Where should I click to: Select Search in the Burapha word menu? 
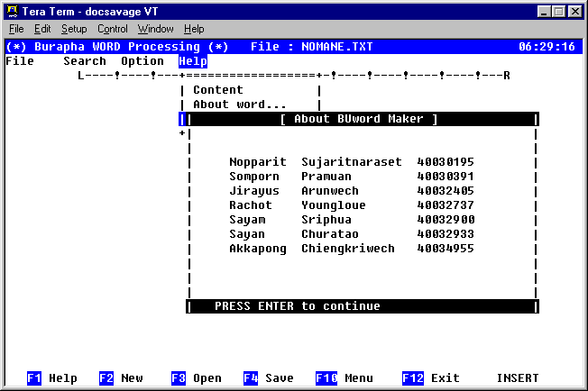pyautogui.click(x=85, y=61)
